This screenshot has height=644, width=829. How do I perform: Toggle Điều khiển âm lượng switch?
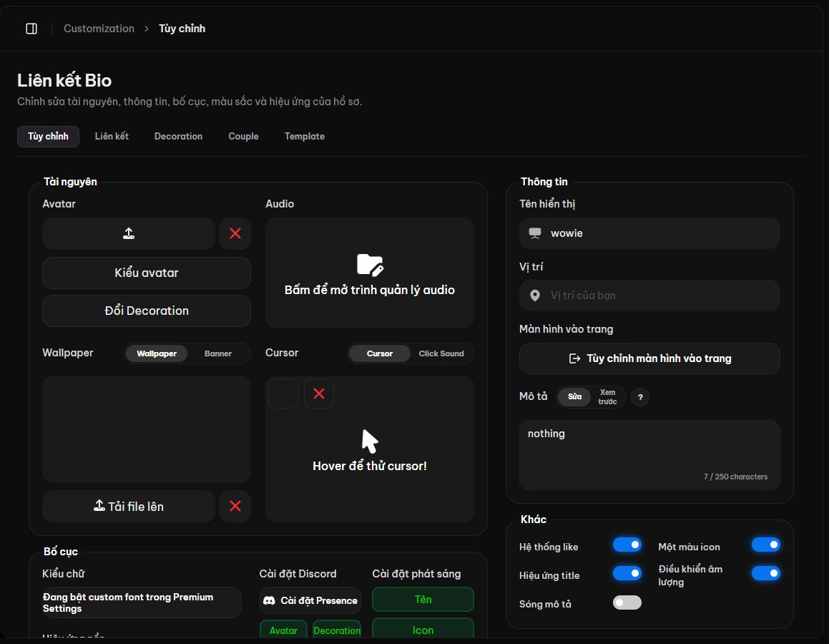(765, 573)
